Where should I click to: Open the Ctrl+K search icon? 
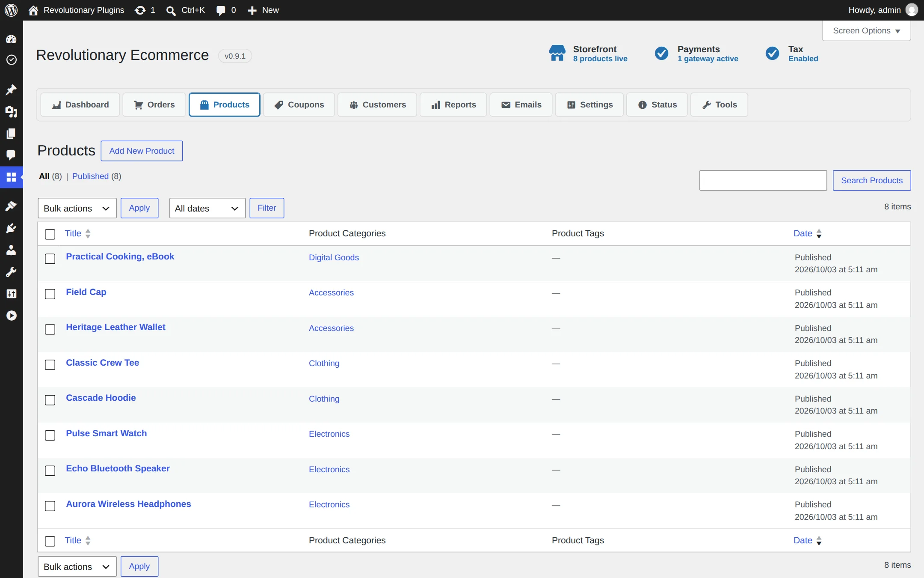(x=171, y=10)
